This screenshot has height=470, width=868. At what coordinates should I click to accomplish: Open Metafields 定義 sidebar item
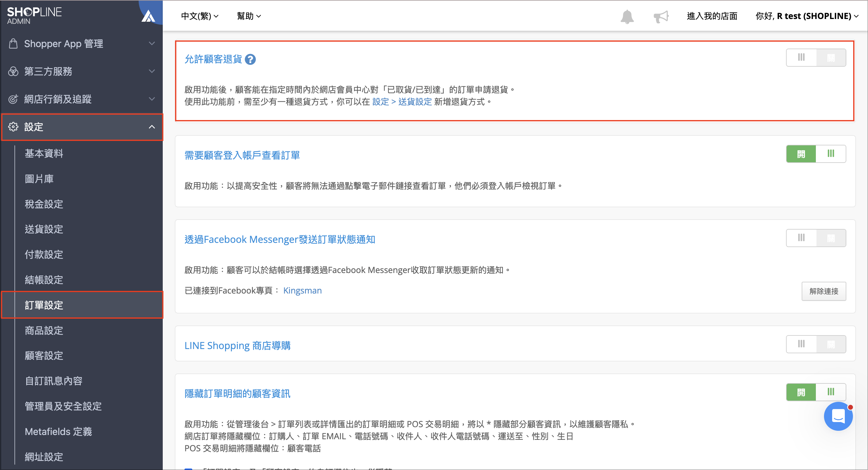coord(58,432)
